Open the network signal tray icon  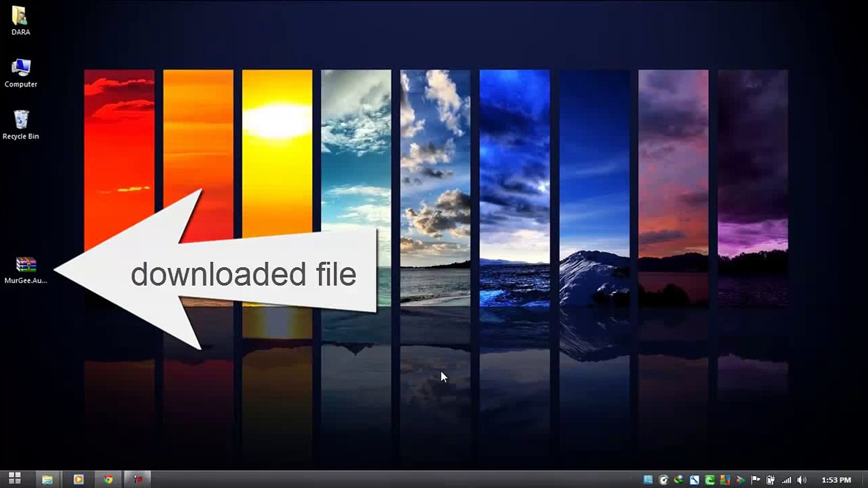787,480
